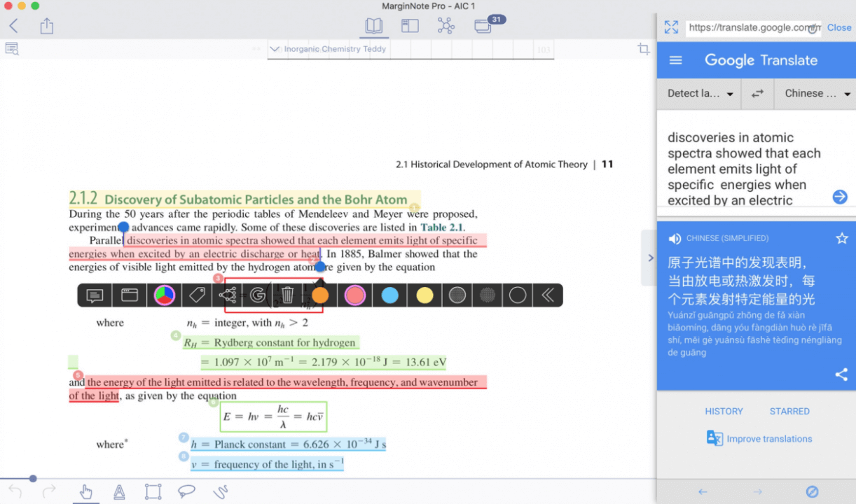Open the flashcards deck icon with 31 badge
Screen dimensions: 856x504
tap(483, 27)
